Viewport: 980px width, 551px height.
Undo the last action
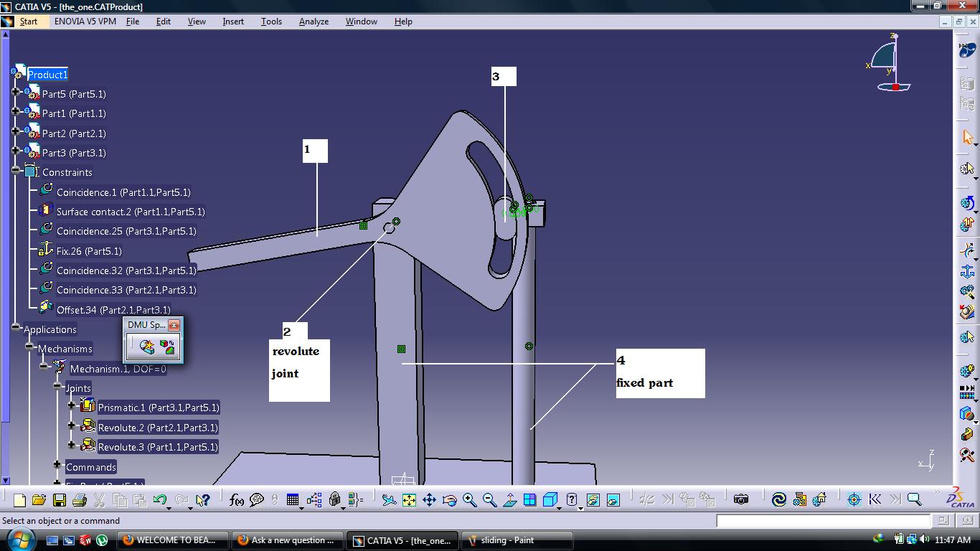pyautogui.click(x=159, y=499)
